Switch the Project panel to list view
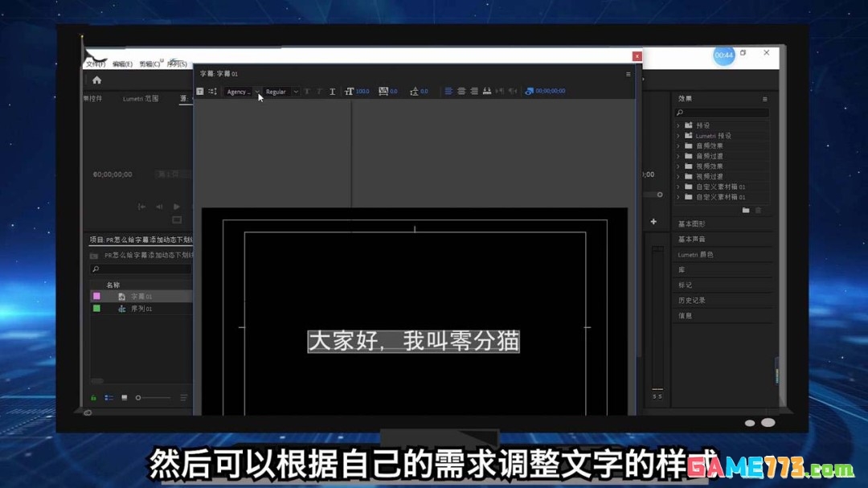The image size is (868, 488). (x=108, y=398)
